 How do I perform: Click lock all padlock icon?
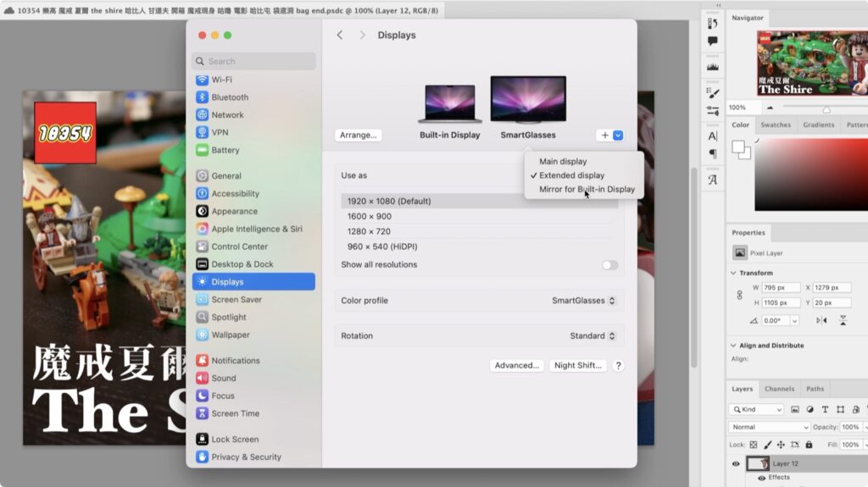809,445
